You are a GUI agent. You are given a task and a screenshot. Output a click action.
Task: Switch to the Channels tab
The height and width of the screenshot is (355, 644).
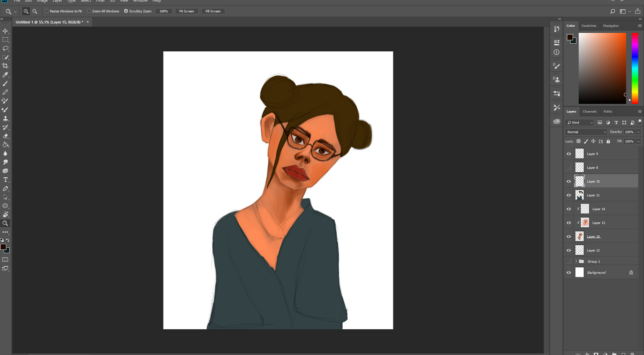coord(590,111)
